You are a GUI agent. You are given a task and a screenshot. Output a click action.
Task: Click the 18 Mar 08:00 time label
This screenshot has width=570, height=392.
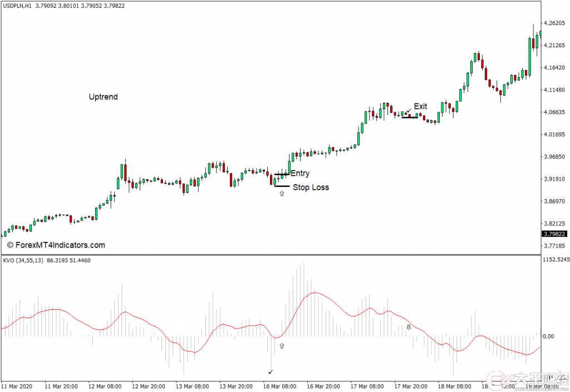(x=454, y=386)
